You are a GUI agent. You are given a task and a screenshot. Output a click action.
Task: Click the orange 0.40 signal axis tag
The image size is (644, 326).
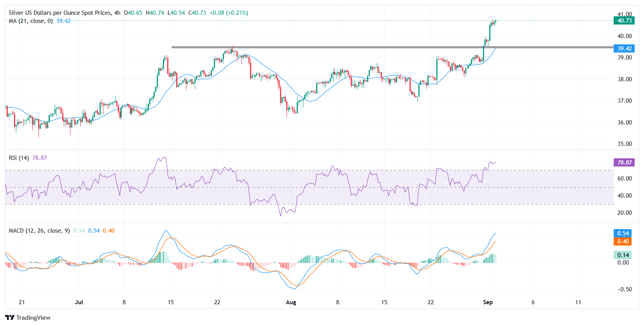coord(623,242)
